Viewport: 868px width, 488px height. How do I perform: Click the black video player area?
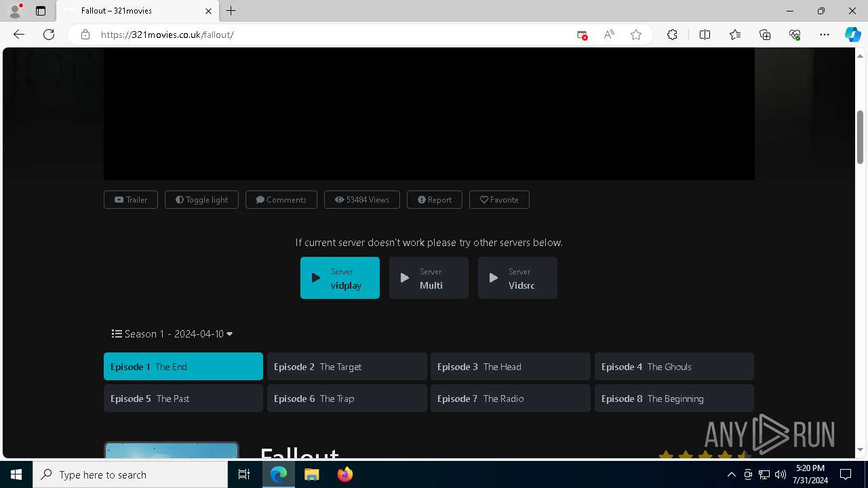click(429, 114)
